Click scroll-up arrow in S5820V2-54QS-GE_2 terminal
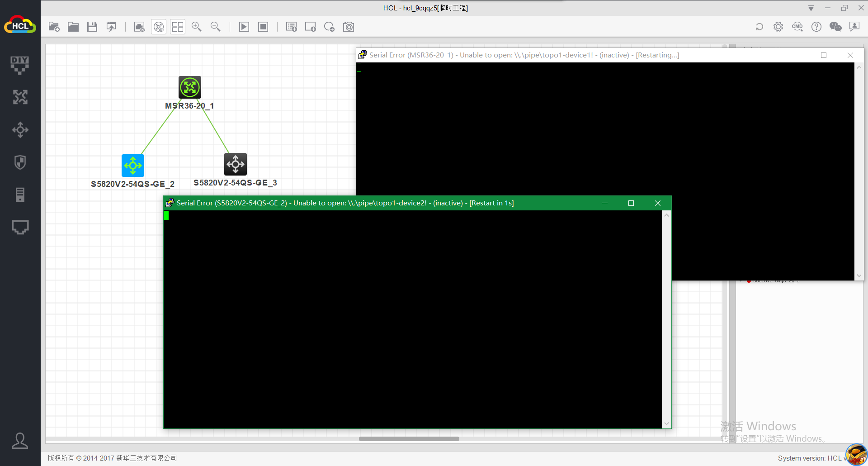The height and width of the screenshot is (466, 868). click(666, 215)
